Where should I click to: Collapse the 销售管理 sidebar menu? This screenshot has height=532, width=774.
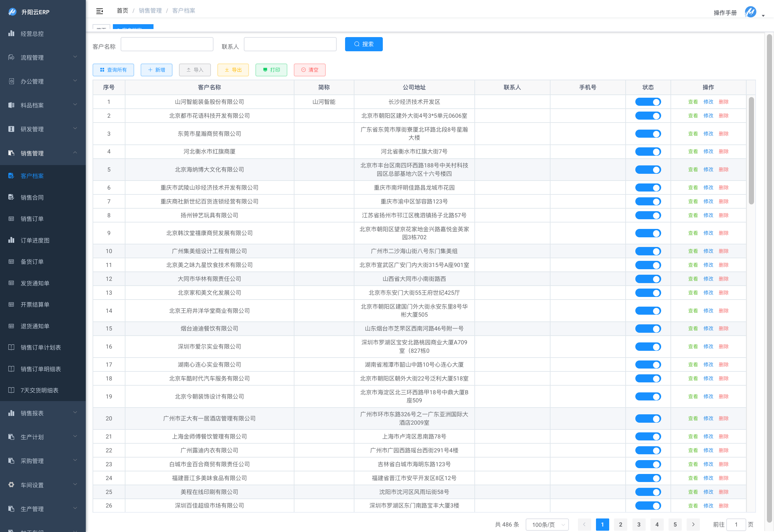pos(43,153)
